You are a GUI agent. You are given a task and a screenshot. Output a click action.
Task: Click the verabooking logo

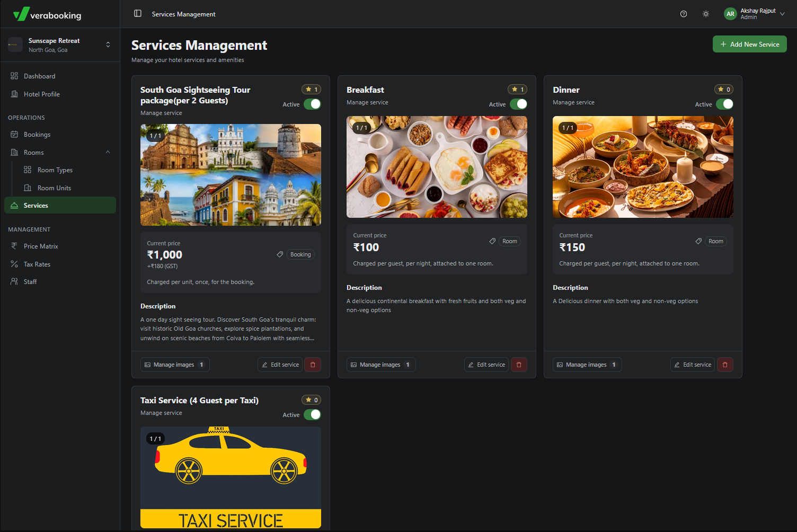click(47, 14)
